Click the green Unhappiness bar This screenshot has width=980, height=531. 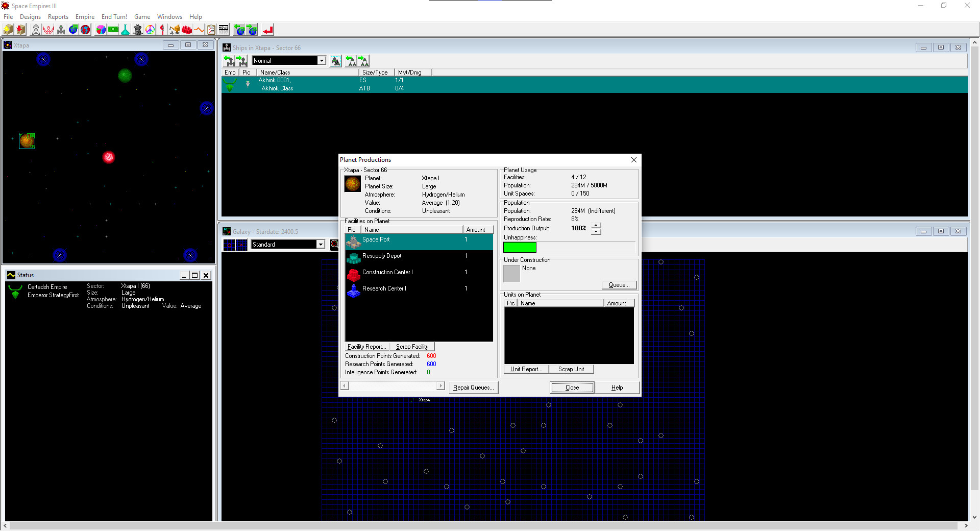(519, 247)
